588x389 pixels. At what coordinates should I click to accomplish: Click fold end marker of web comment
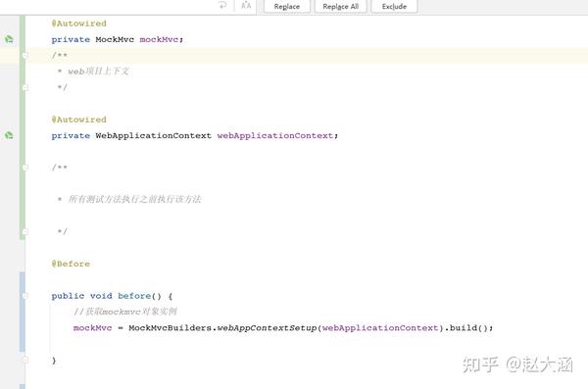[25, 87]
